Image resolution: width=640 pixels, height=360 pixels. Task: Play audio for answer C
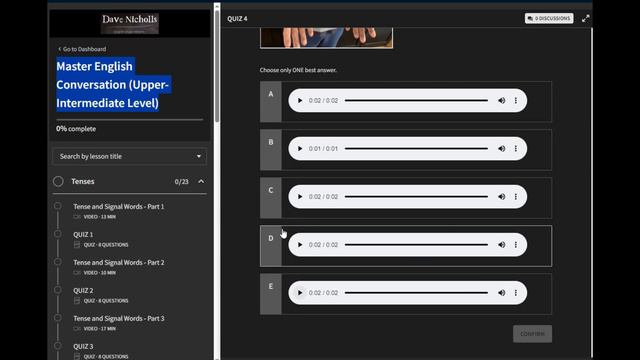(x=300, y=197)
